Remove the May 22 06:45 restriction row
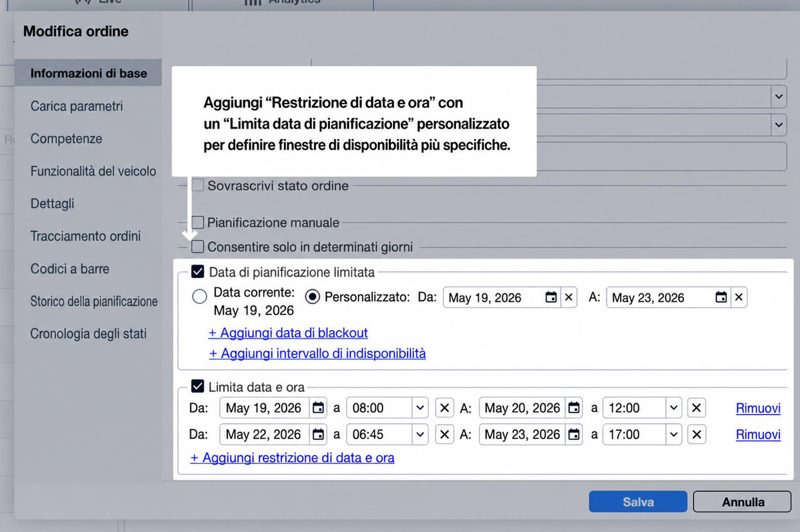Viewport: 800px width, 532px height. [x=758, y=434]
